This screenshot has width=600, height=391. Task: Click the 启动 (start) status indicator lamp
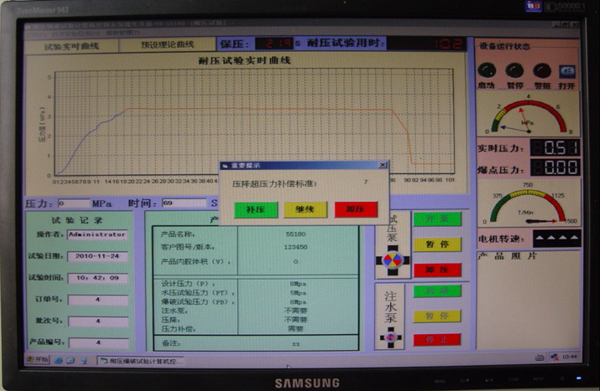[487, 71]
